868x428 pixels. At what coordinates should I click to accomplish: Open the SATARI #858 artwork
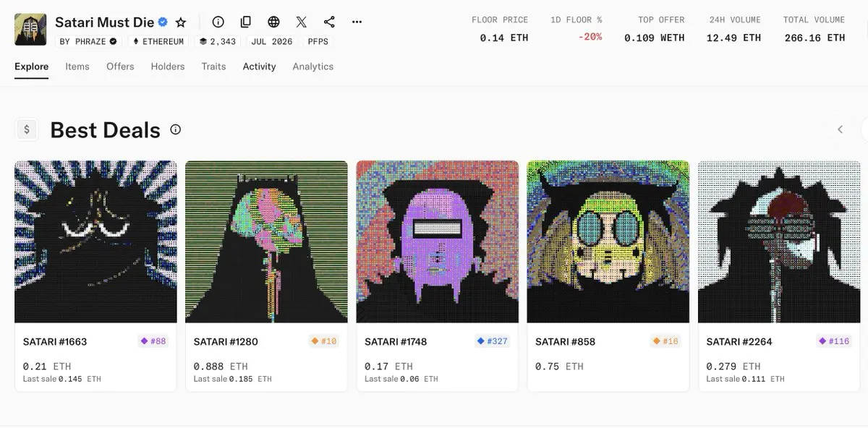click(x=608, y=241)
